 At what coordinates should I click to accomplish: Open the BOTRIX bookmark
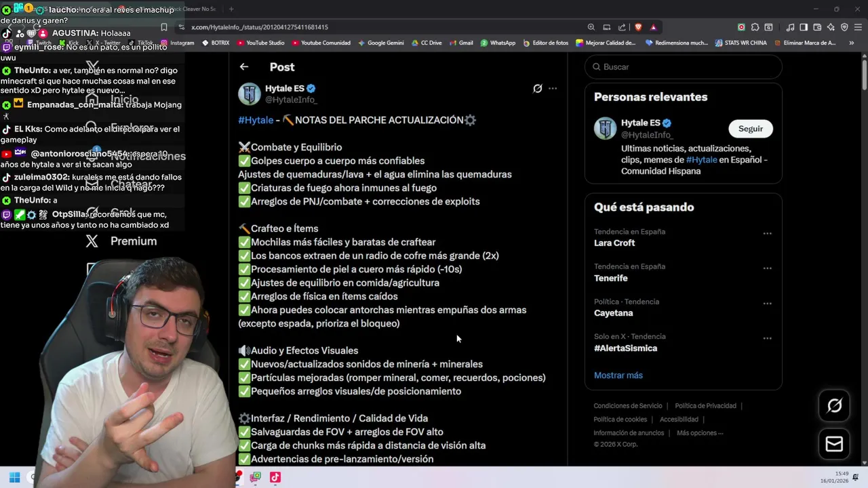pyautogui.click(x=216, y=43)
